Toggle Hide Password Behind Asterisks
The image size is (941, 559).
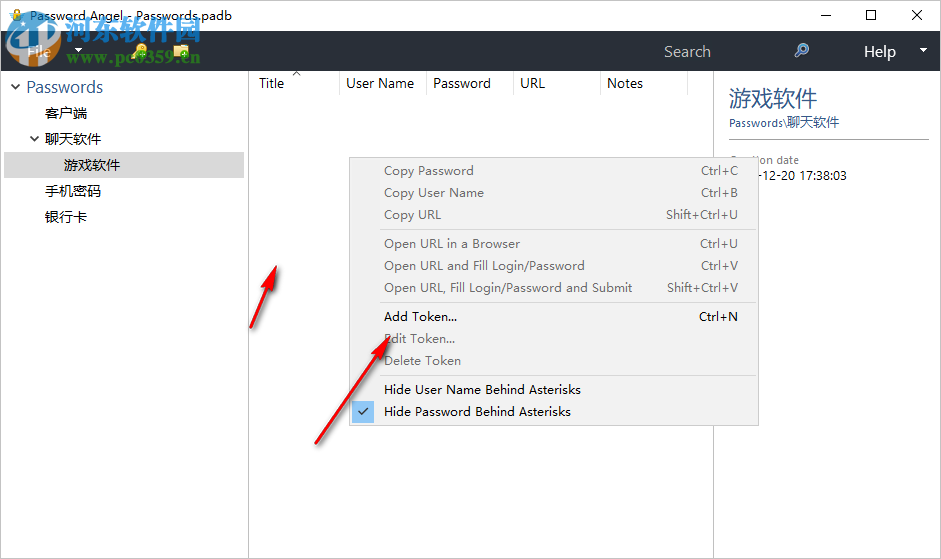tap(477, 411)
